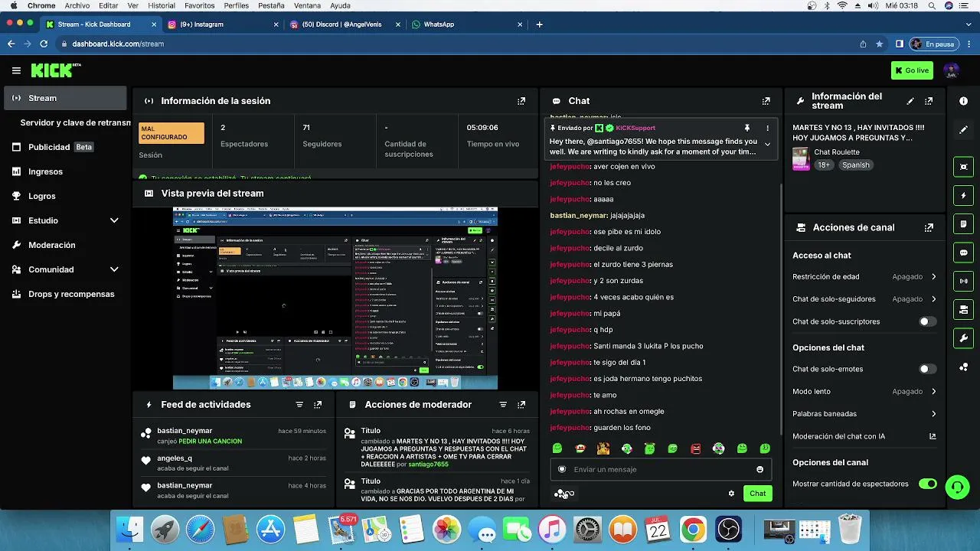Click the 18+ tag in stream info
The image size is (980, 551).
click(x=823, y=165)
